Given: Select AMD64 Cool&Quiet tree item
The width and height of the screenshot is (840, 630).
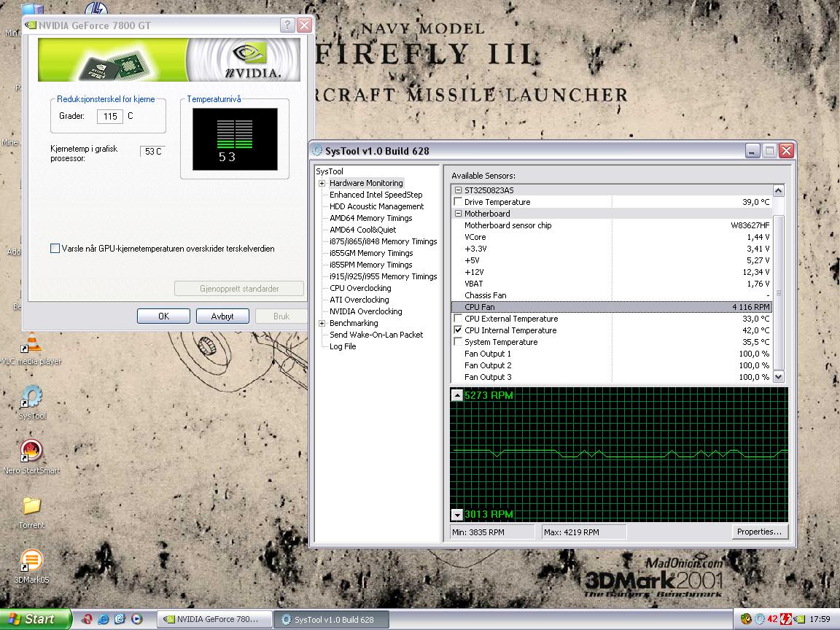Looking at the screenshot, I should click(362, 230).
